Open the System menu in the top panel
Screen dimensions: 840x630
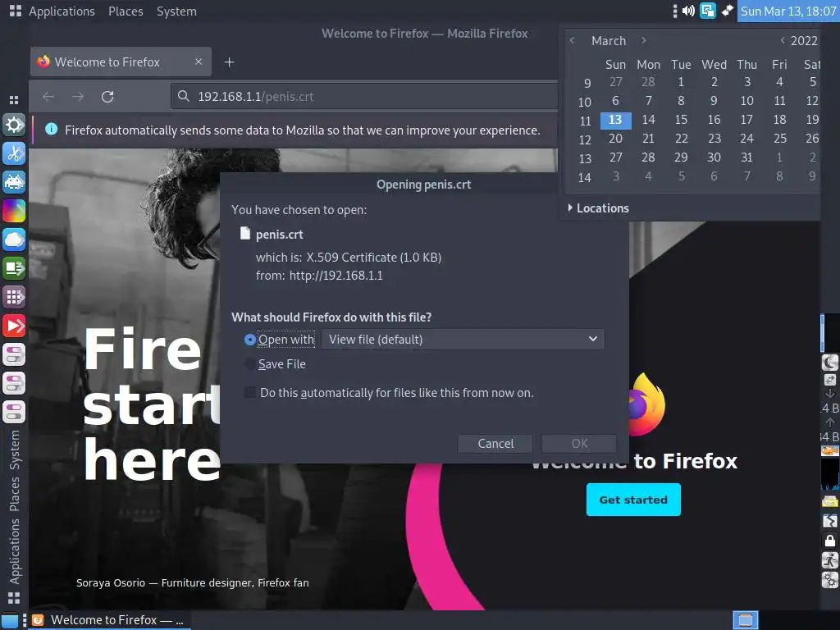point(176,11)
